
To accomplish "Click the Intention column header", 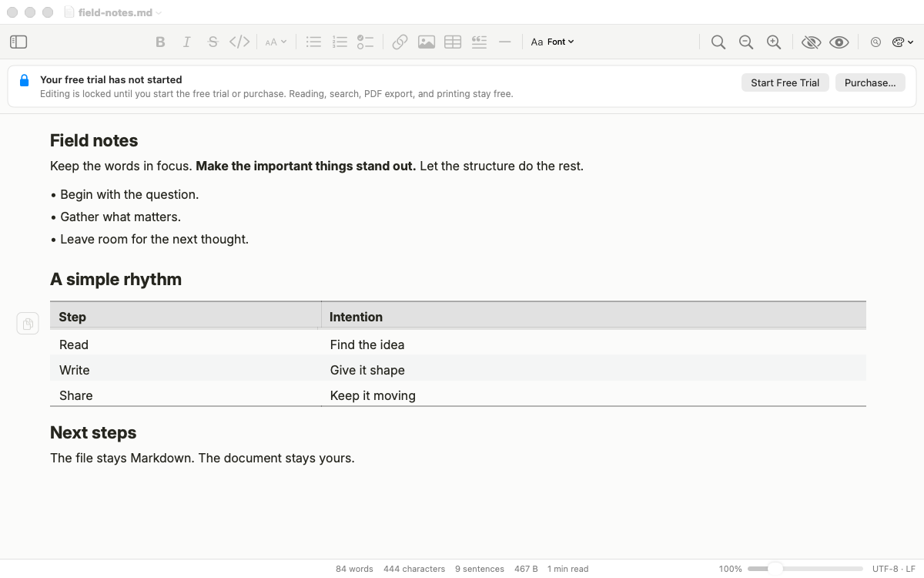I will coord(594,316).
